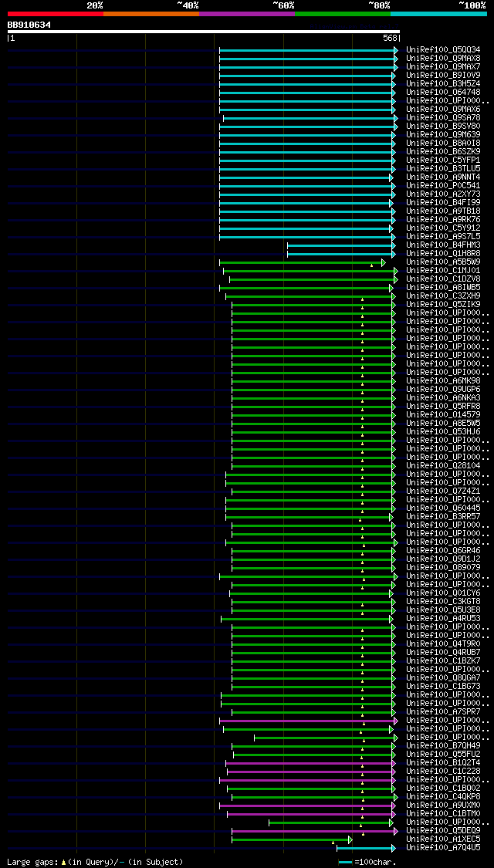Select the UniRef100_Q5ZIK9 label
The height and width of the screenshot is (868, 494).
tap(443, 305)
